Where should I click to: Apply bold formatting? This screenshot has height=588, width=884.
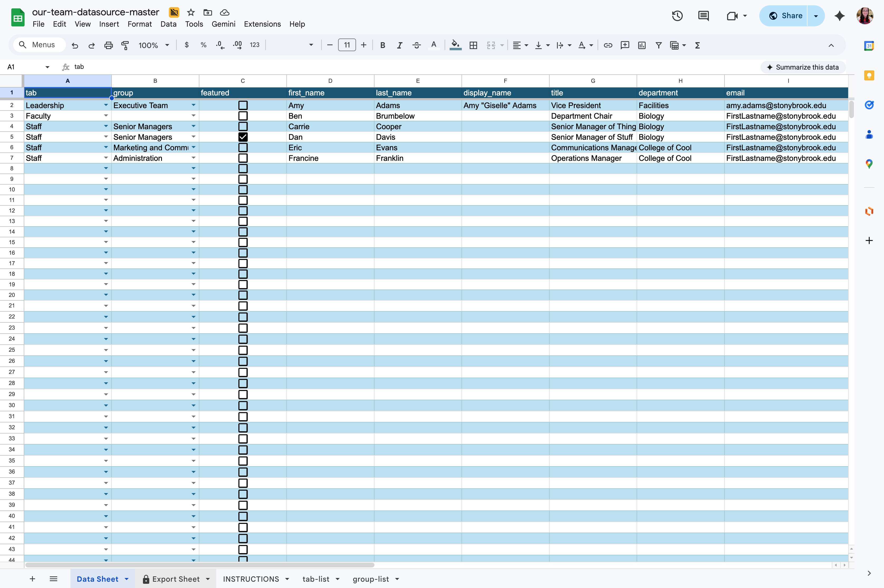[383, 45]
